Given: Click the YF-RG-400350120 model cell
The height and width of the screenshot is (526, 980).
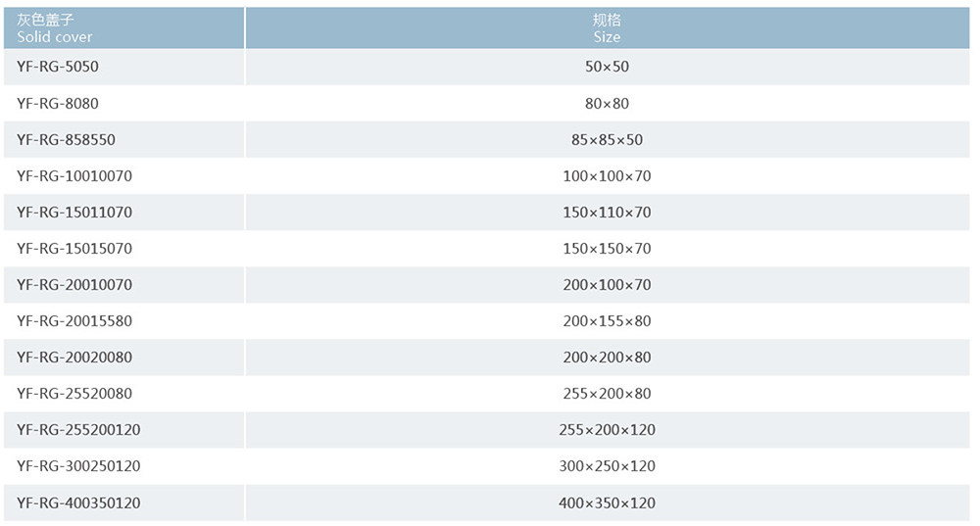Looking at the screenshot, I should pyautogui.click(x=123, y=502).
